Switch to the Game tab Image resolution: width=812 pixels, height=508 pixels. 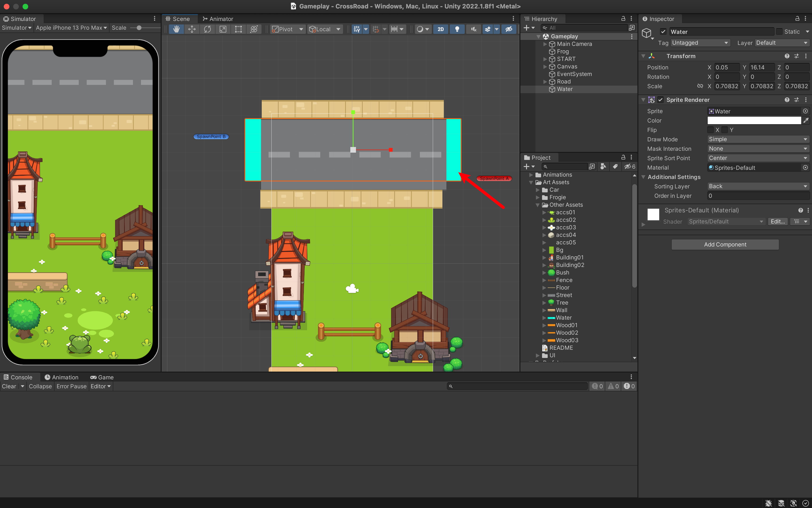102,377
